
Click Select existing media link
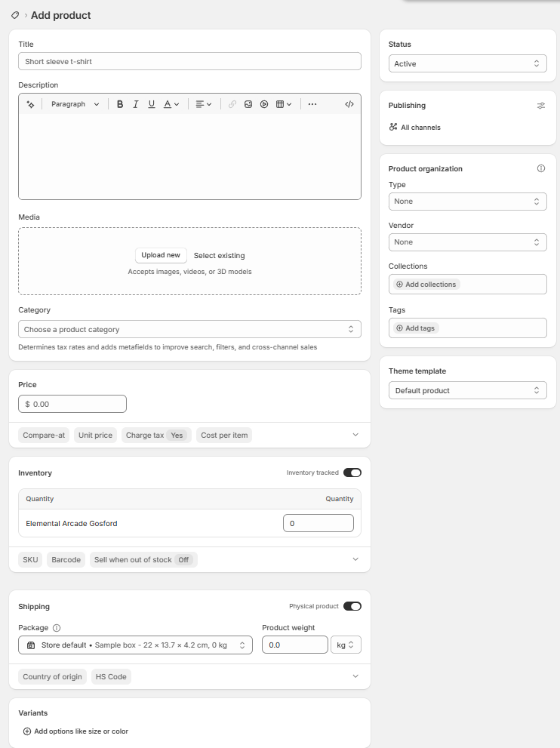(219, 256)
